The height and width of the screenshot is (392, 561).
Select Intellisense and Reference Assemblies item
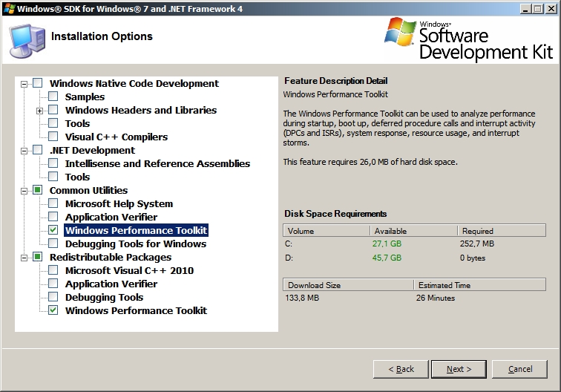157,163
